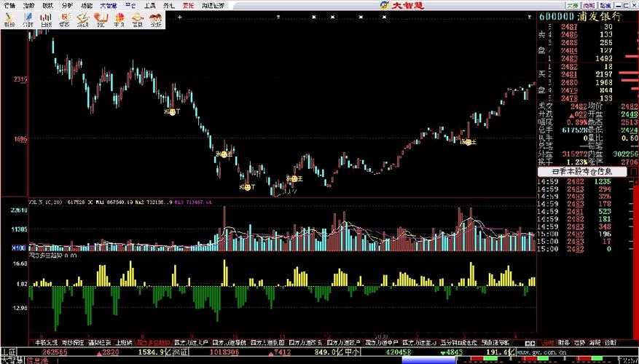Open the 分析 menu
This screenshot has width=639, height=364.
tap(68, 6)
